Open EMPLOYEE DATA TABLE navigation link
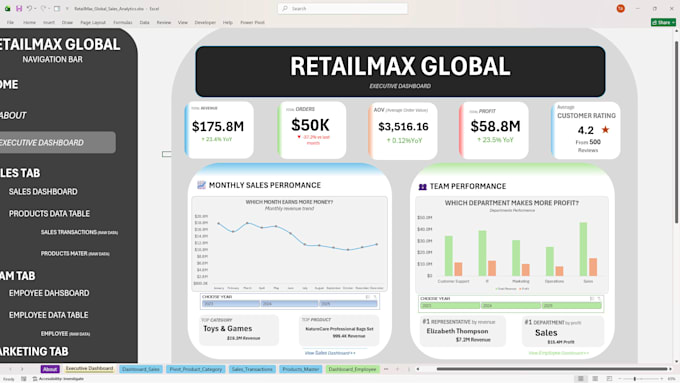This screenshot has width=680, height=383. pos(49,315)
